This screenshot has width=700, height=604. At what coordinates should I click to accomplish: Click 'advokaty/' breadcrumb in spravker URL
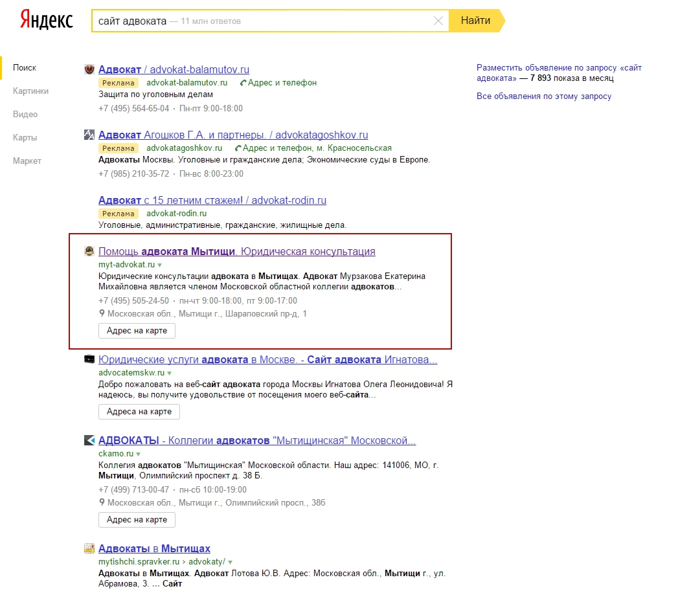point(207,561)
